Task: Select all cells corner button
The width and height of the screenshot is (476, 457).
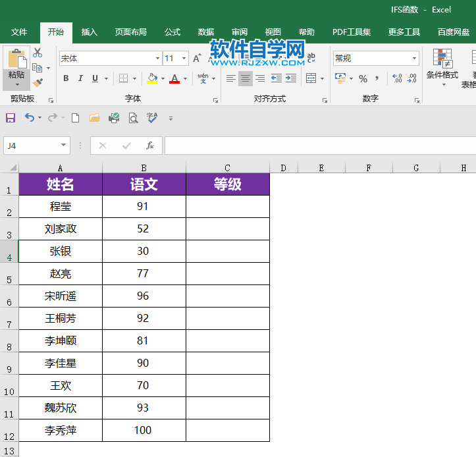Action: point(13,168)
